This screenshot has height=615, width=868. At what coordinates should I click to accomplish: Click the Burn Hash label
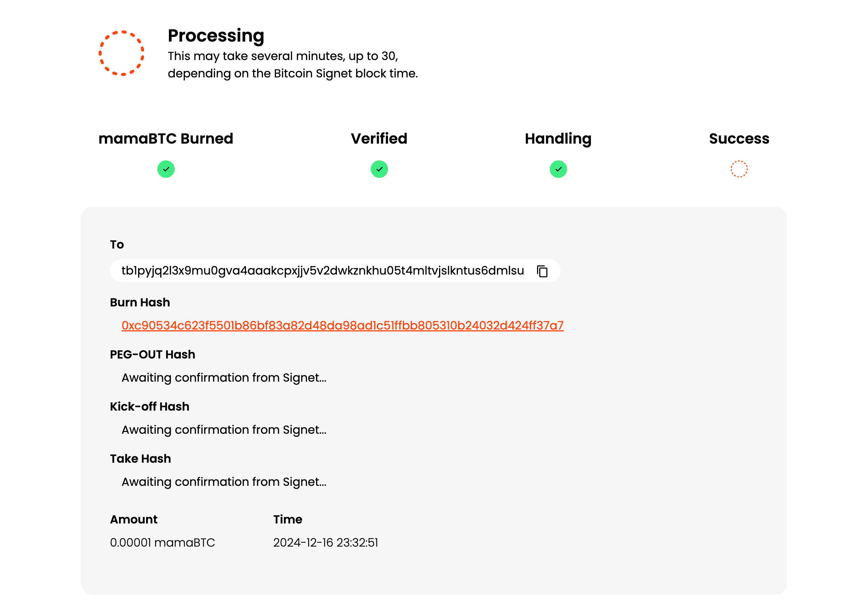pos(140,302)
